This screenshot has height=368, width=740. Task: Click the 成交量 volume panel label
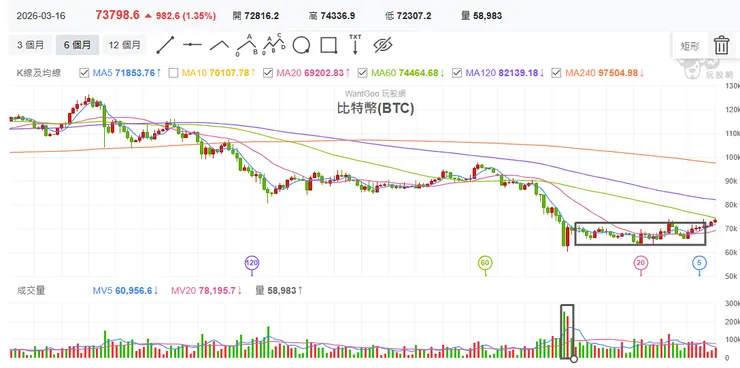pyautogui.click(x=31, y=290)
